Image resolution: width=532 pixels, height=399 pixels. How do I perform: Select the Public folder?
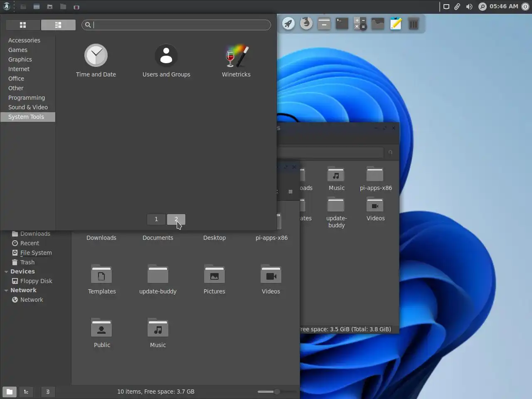(x=102, y=333)
